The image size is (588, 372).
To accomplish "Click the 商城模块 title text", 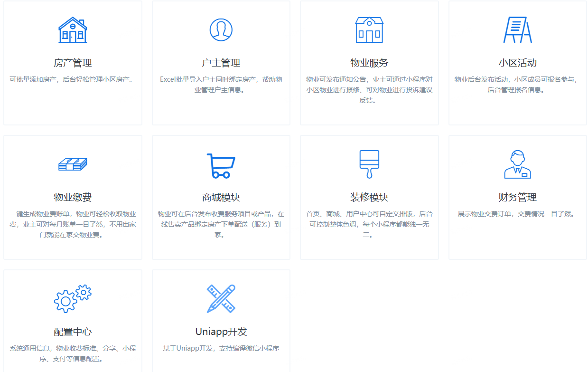I will click(x=221, y=197).
